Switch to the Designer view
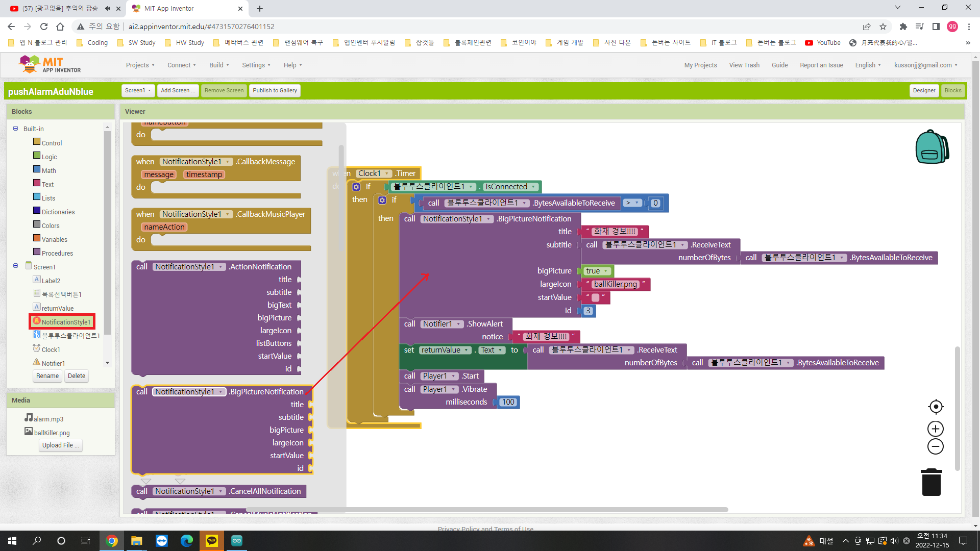Screen dimensions: 980x551 [x=924, y=90]
